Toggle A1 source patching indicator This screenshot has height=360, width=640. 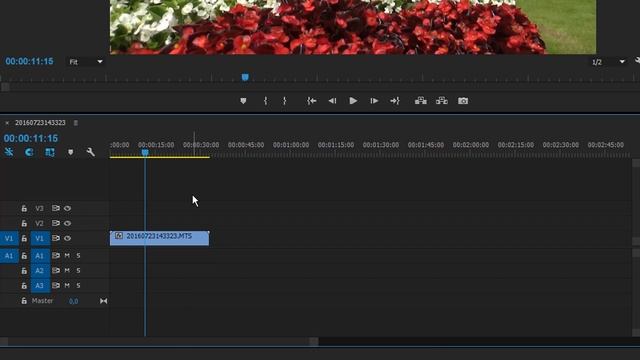[9, 256]
